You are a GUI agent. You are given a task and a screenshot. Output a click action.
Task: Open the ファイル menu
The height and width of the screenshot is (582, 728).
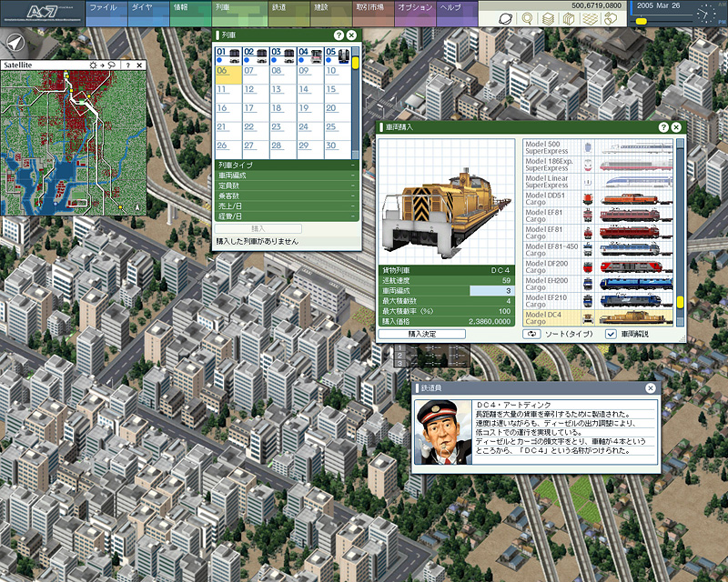(106, 14)
